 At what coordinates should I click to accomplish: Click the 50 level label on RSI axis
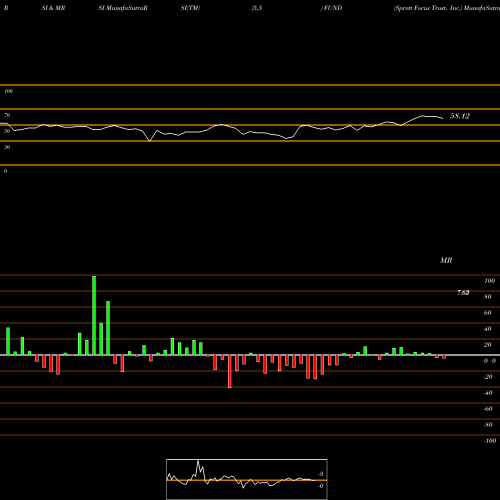7,131
